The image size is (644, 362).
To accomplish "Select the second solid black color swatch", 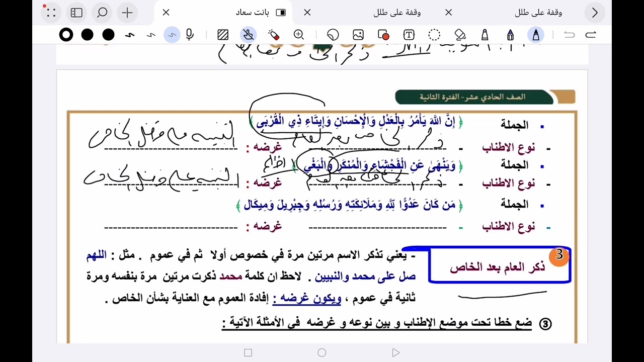I will coord(87,35).
